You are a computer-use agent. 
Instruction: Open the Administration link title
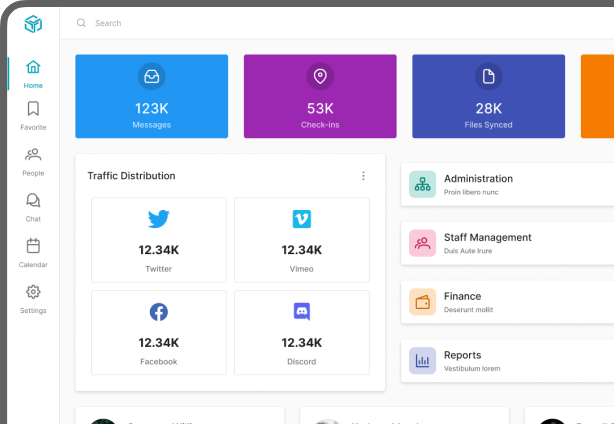[478, 179]
